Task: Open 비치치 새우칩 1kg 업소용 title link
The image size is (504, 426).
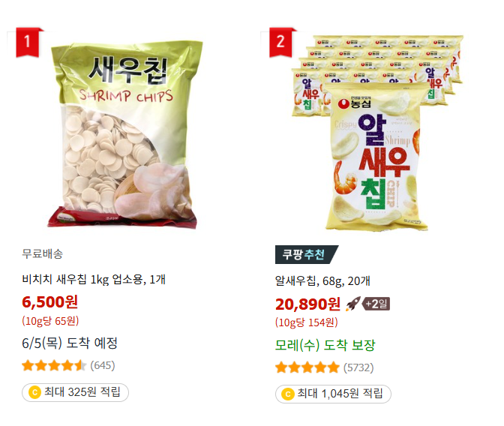Action: click(x=94, y=279)
